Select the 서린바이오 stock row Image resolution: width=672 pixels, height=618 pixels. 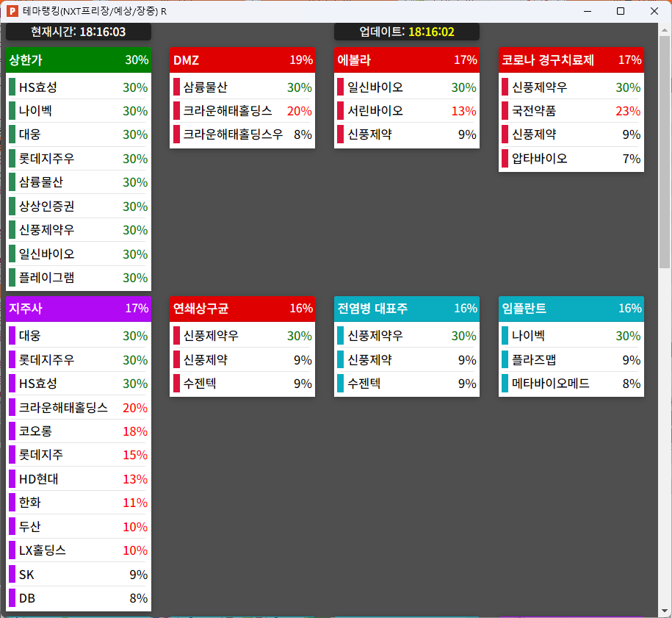(x=407, y=111)
